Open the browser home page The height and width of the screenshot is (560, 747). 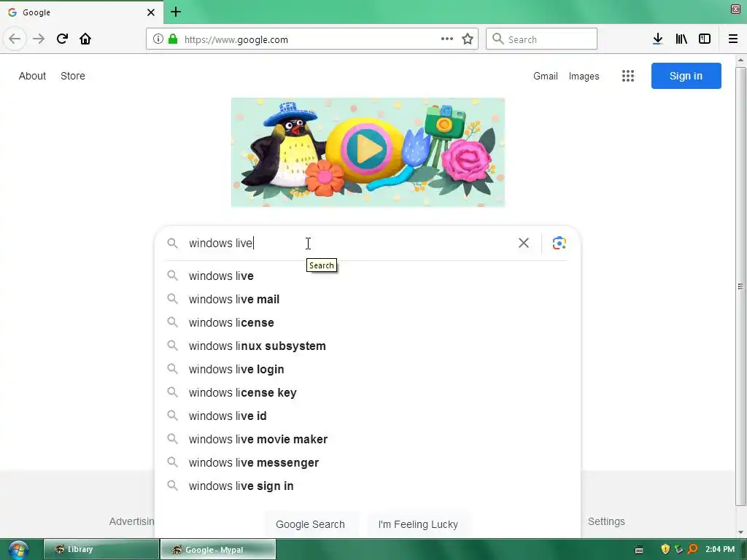click(x=85, y=39)
